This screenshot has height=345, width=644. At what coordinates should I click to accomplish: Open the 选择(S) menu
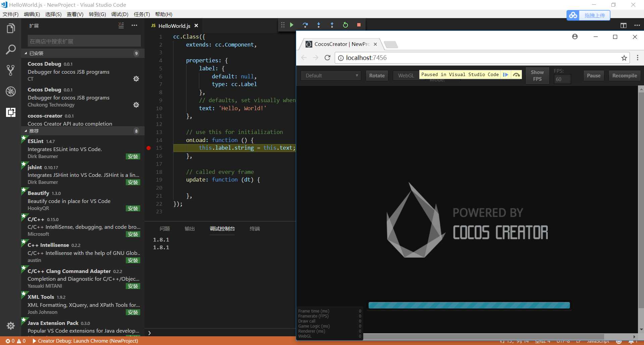53,14
